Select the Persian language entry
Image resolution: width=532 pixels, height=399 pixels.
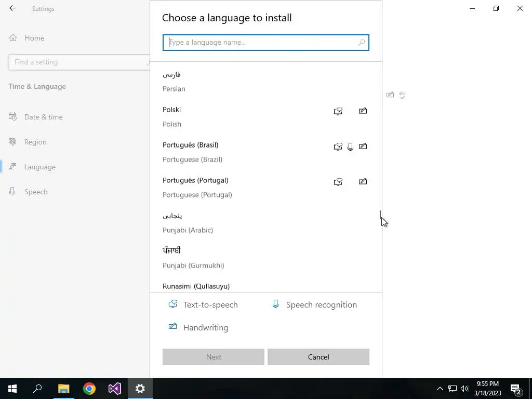(265, 82)
